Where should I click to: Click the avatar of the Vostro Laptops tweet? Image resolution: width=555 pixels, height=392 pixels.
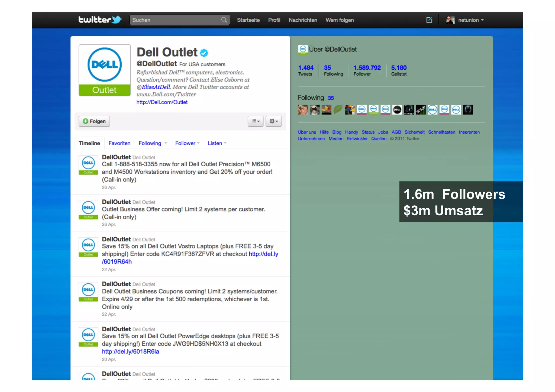click(88, 247)
